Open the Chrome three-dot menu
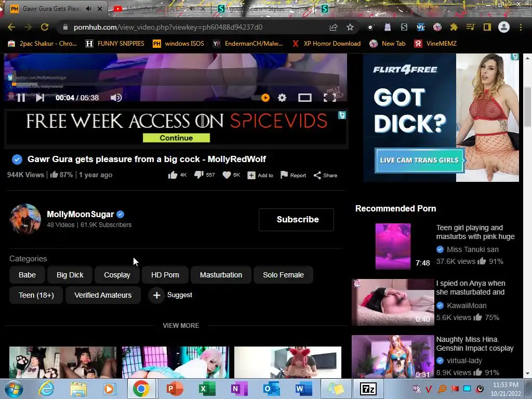 (521, 27)
